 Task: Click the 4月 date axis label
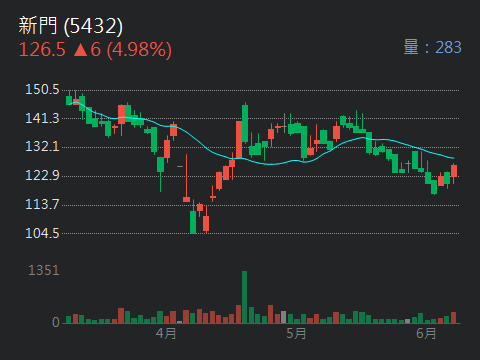point(166,333)
